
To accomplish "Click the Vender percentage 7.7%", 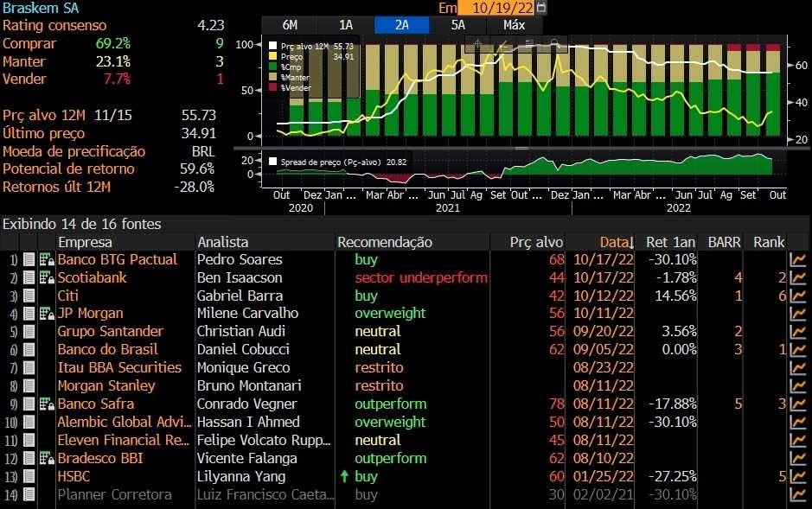I will [117, 80].
